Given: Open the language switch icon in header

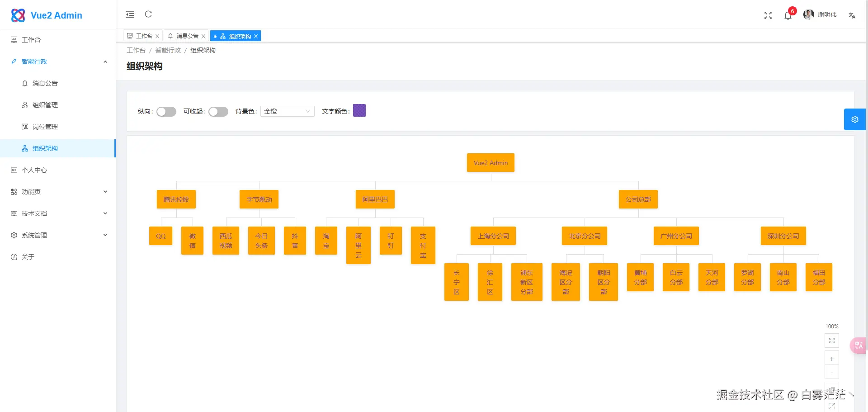Looking at the screenshot, I should (x=852, y=15).
